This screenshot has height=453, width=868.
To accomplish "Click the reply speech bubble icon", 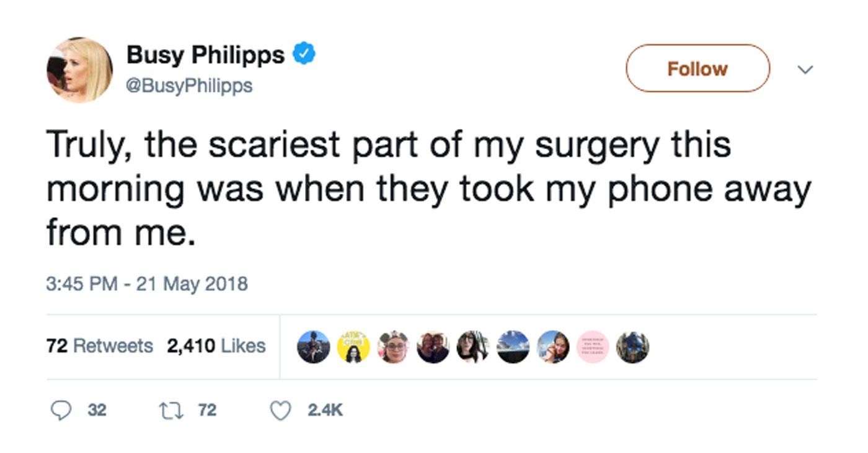I will (60, 410).
